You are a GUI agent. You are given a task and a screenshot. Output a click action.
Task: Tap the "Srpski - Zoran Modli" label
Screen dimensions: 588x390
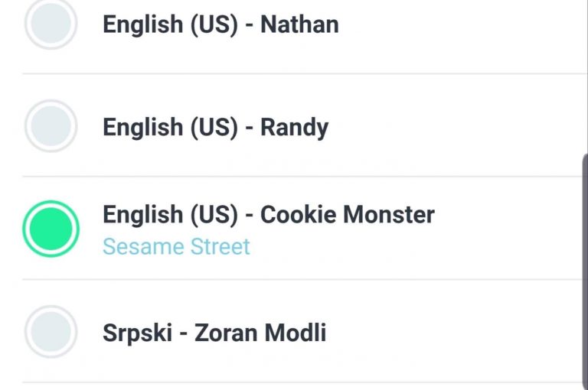(x=214, y=333)
